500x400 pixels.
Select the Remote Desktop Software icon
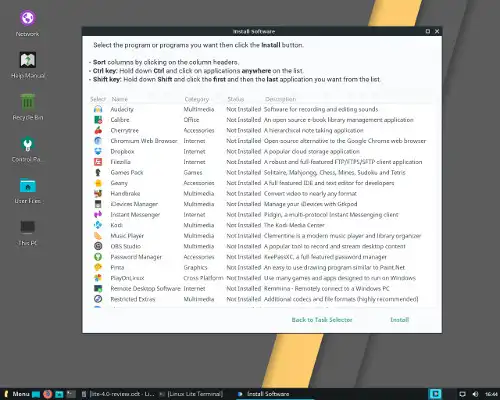(98, 288)
